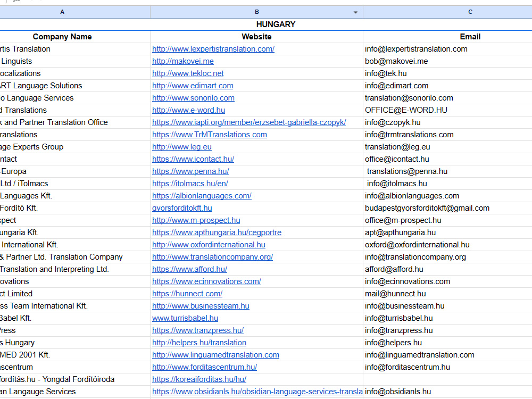Screen dimensions: 532x399
Task: Open the leg.eu link
Action: coord(182,147)
